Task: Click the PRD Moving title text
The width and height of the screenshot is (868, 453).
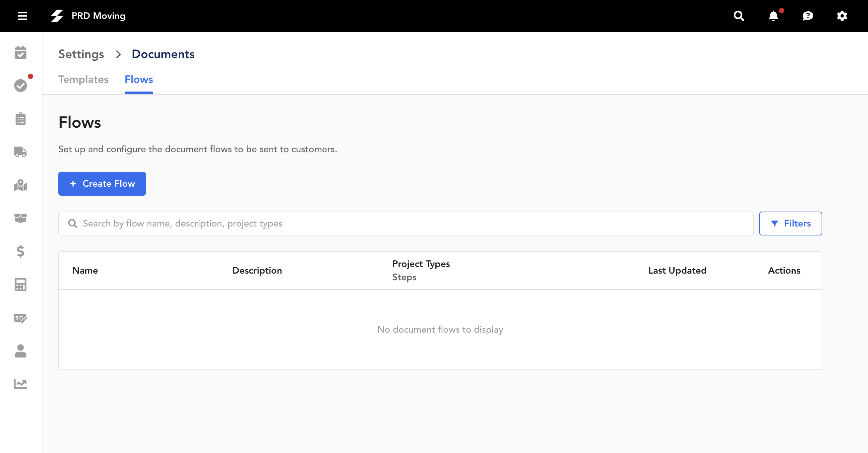Action: tap(98, 16)
